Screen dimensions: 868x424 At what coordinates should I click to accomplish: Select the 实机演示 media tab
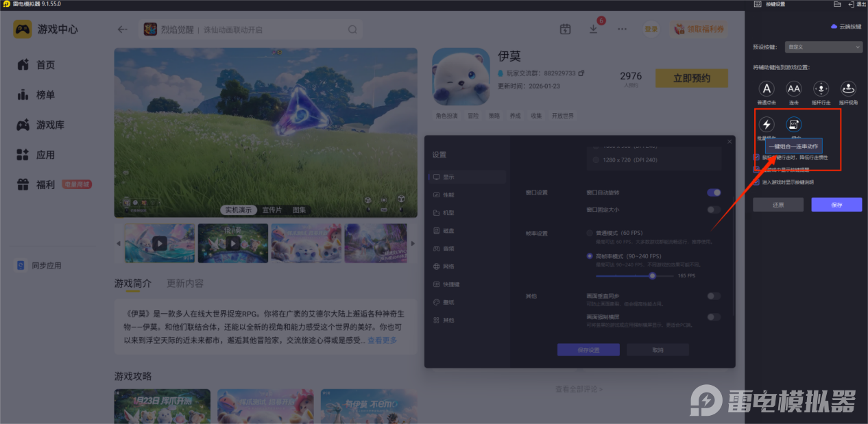tap(239, 210)
